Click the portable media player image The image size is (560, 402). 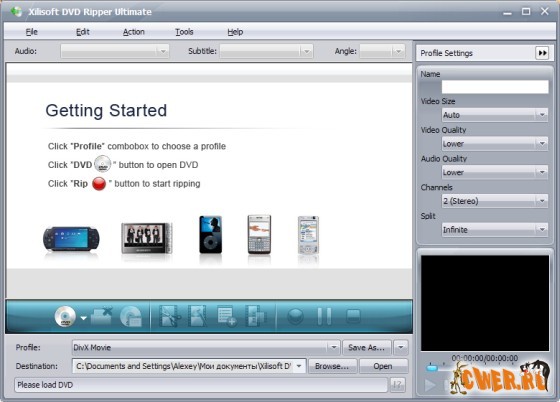(147, 238)
